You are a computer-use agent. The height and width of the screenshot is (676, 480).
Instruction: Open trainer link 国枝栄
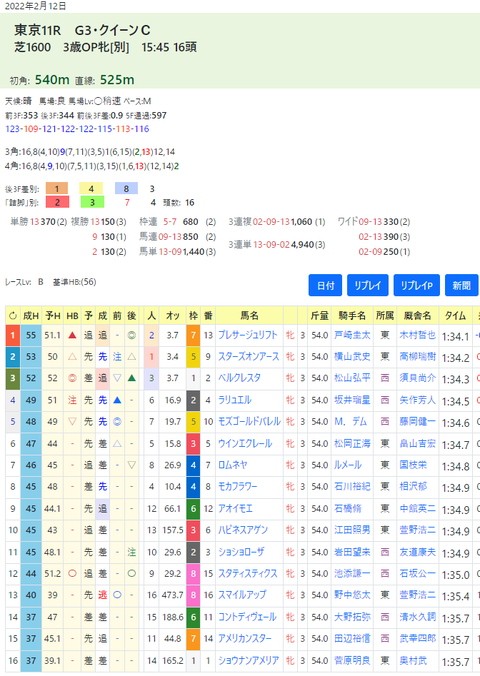413,465
